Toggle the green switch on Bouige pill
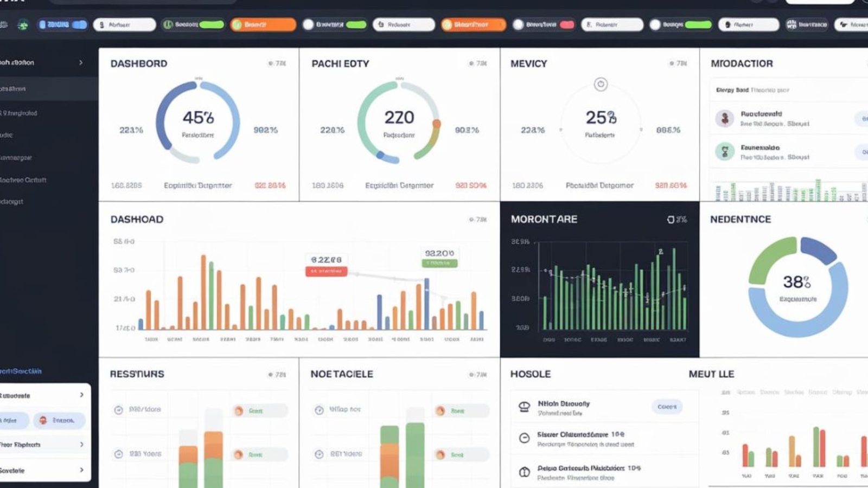868x488 pixels. tap(698, 24)
